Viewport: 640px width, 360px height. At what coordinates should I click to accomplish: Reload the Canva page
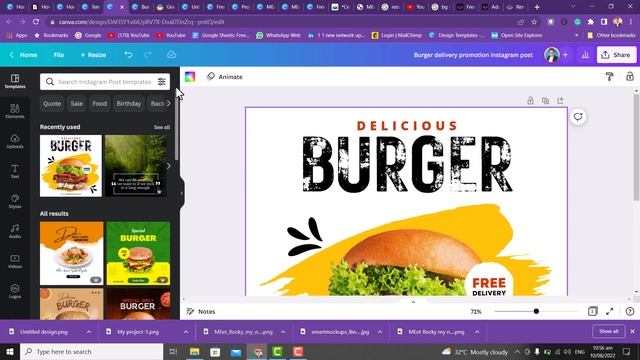click(36, 22)
